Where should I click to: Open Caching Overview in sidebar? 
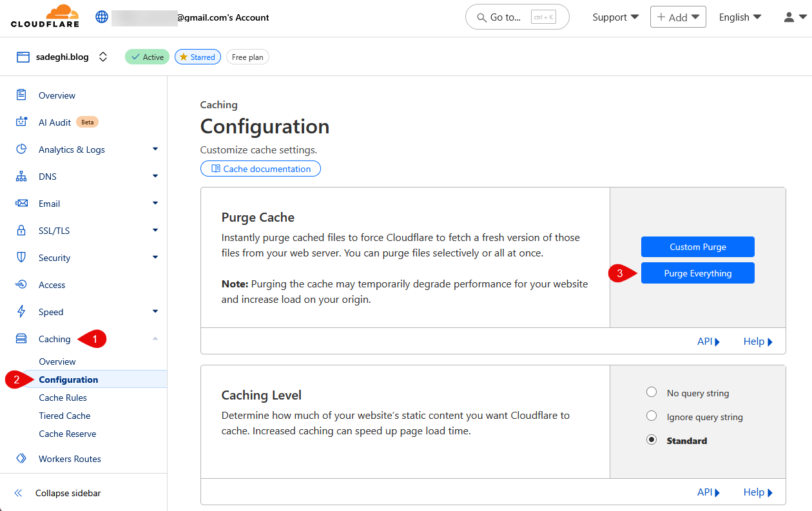pyautogui.click(x=57, y=362)
